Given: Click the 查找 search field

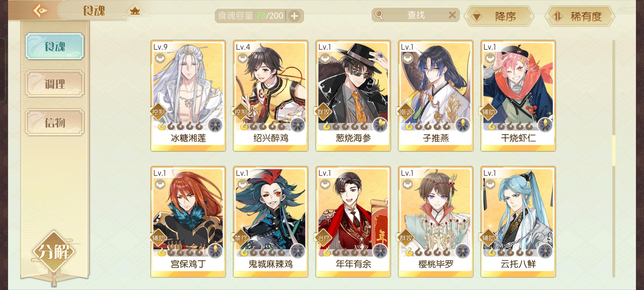Looking at the screenshot, I should click(x=416, y=15).
